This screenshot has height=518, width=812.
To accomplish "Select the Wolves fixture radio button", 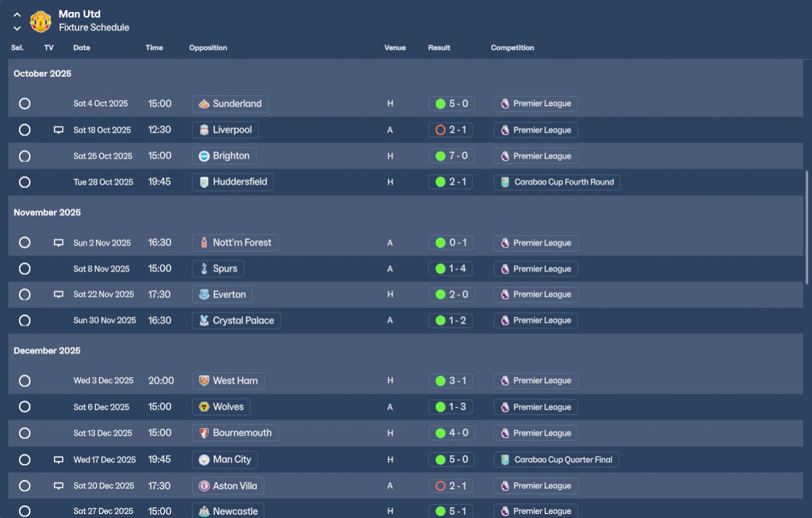I will click(x=25, y=407).
